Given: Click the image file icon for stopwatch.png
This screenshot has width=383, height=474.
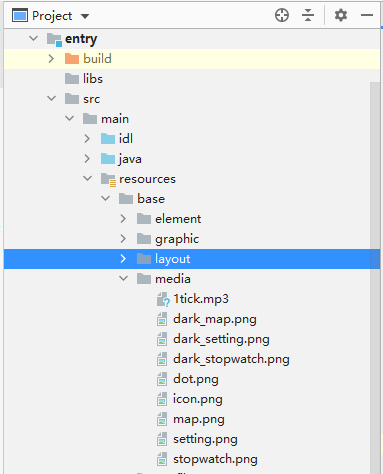Looking at the screenshot, I should (162, 459).
